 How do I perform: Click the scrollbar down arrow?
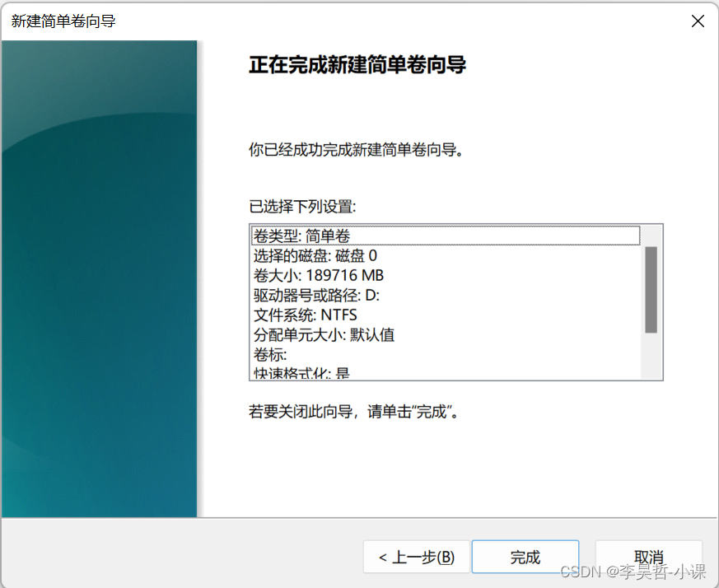[x=654, y=373]
